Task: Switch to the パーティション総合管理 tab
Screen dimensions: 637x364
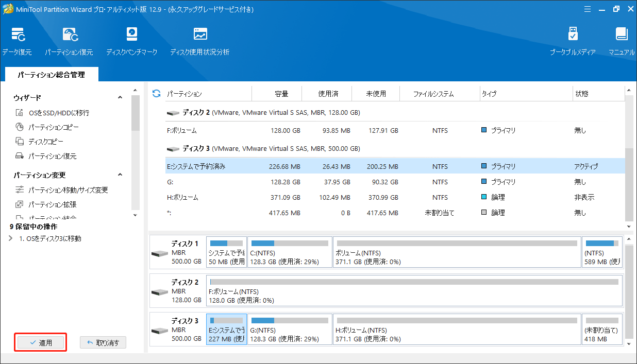Action: click(51, 75)
